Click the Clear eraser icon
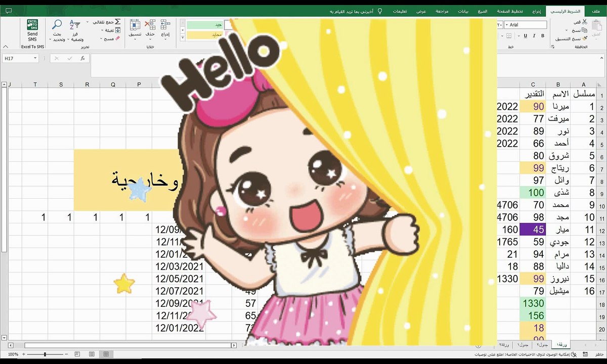Image resolution: width=607 pixels, height=364 pixels. tap(118, 38)
